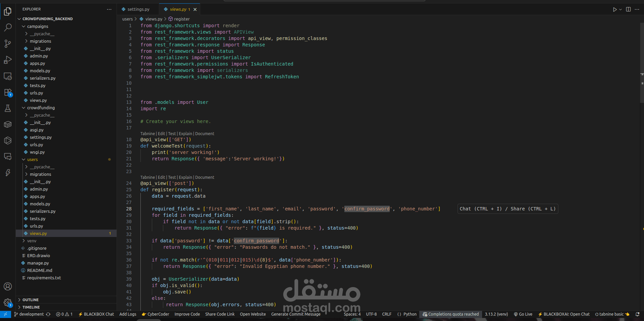Image resolution: width=644 pixels, height=321 pixels.
Task: Open wsgi.py in crowdfunding folder
Action: click(66, 152)
